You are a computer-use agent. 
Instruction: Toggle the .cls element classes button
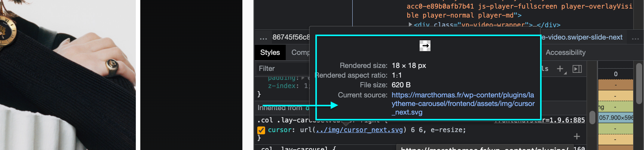point(544,69)
